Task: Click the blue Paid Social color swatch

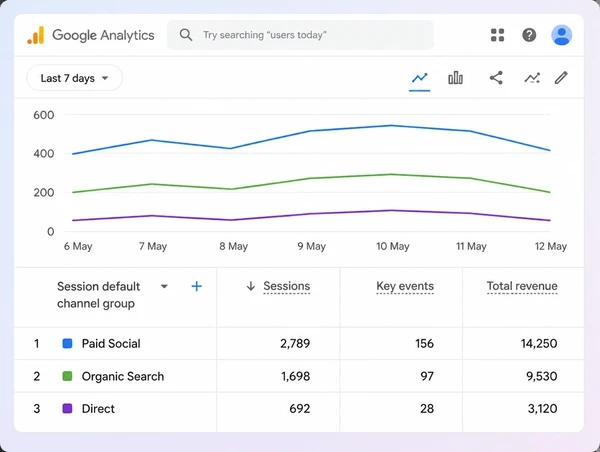Action: click(x=67, y=343)
